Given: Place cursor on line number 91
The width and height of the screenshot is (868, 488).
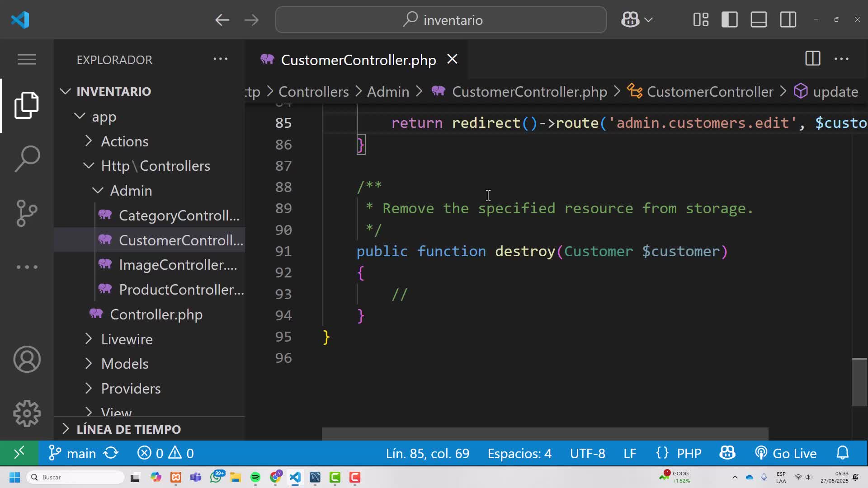Looking at the screenshot, I should (283, 251).
